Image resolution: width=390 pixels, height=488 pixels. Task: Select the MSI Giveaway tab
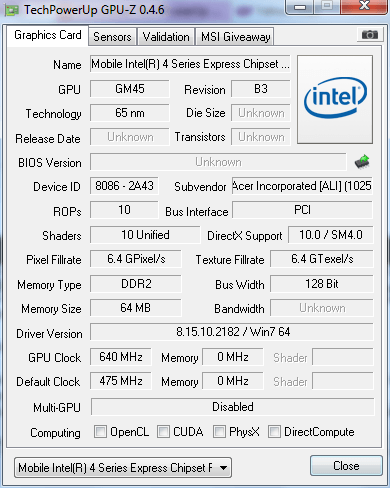click(235, 37)
